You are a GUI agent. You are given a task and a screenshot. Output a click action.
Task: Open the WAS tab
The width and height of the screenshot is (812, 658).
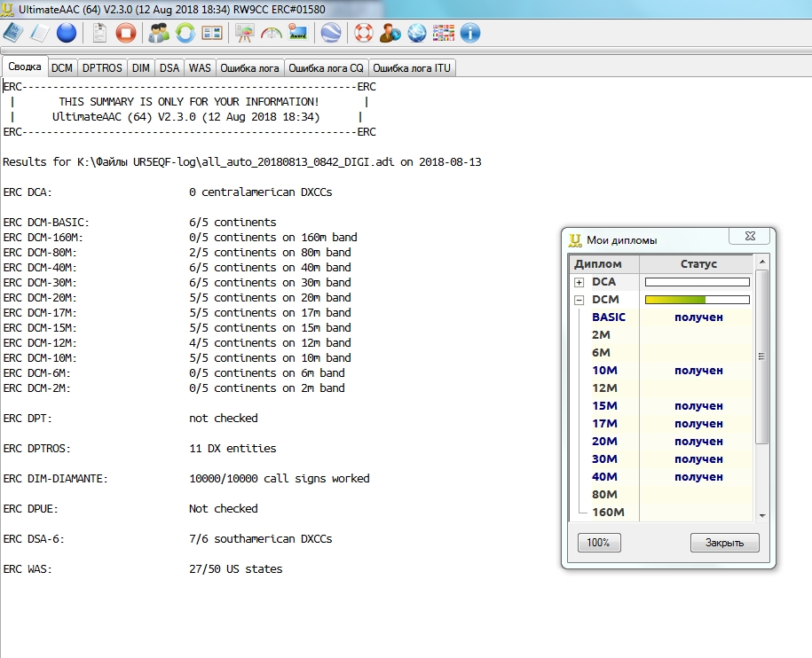[200, 68]
